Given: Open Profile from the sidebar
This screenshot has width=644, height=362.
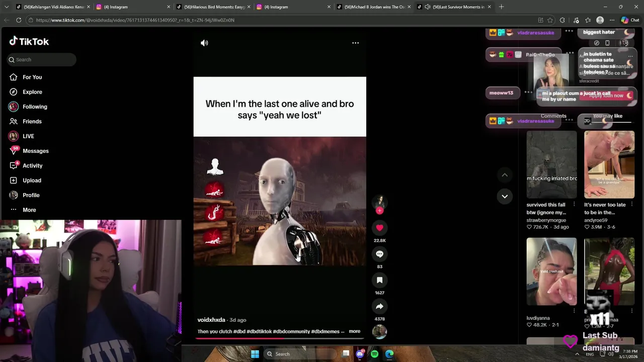Looking at the screenshot, I should [x=31, y=195].
